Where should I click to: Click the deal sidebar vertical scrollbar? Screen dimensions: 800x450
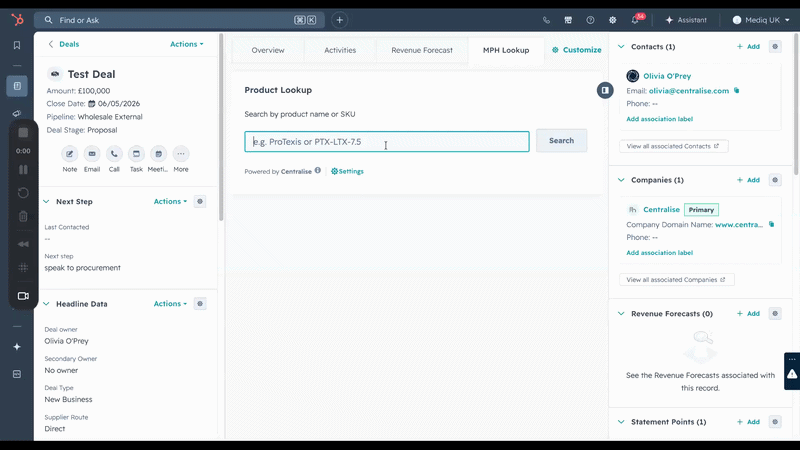point(221,128)
